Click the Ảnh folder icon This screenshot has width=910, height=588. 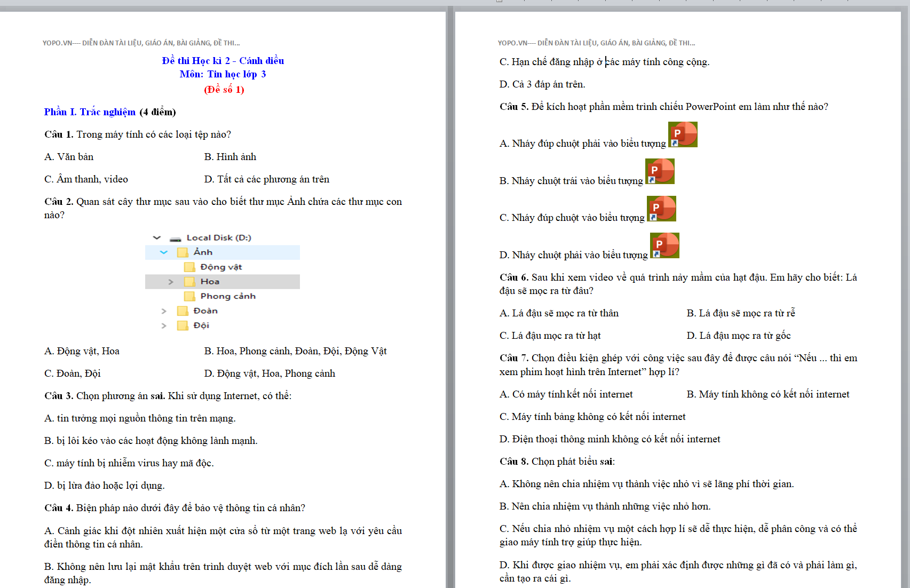[183, 252]
